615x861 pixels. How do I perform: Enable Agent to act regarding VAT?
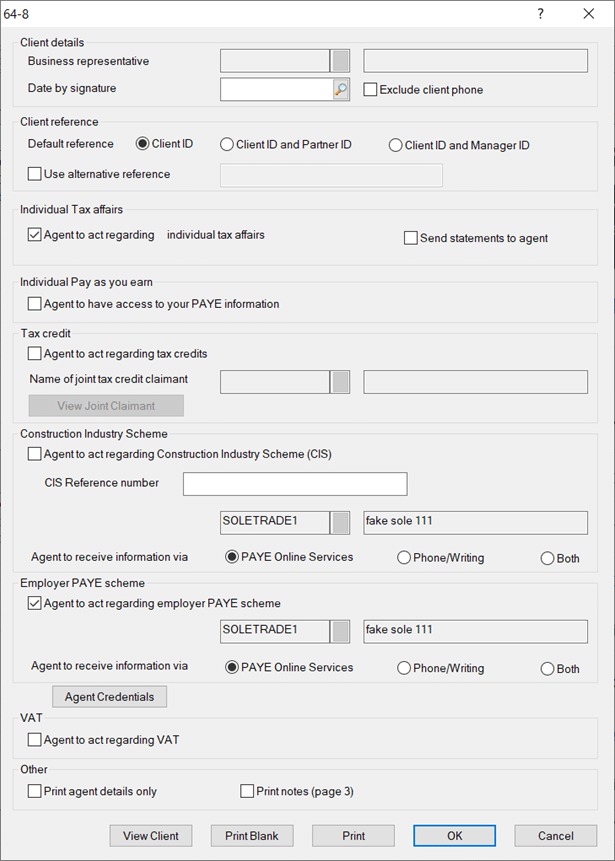35,740
